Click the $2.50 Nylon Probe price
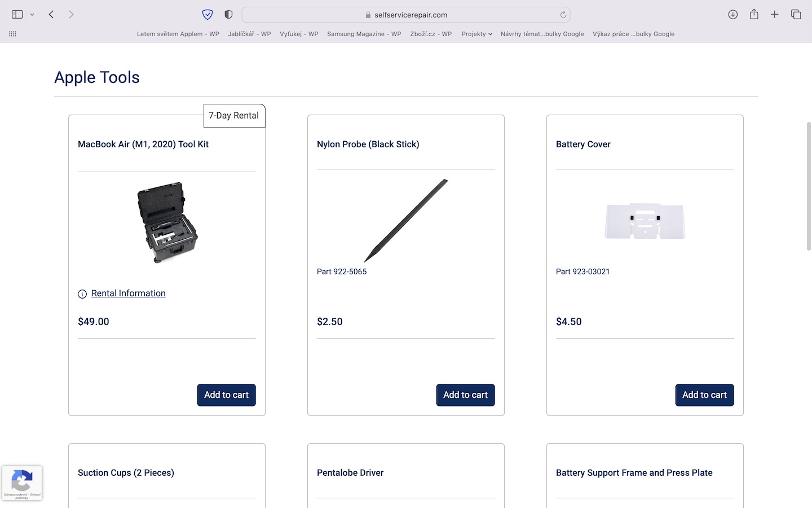Image resolution: width=812 pixels, height=508 pixels. point(330,322)
